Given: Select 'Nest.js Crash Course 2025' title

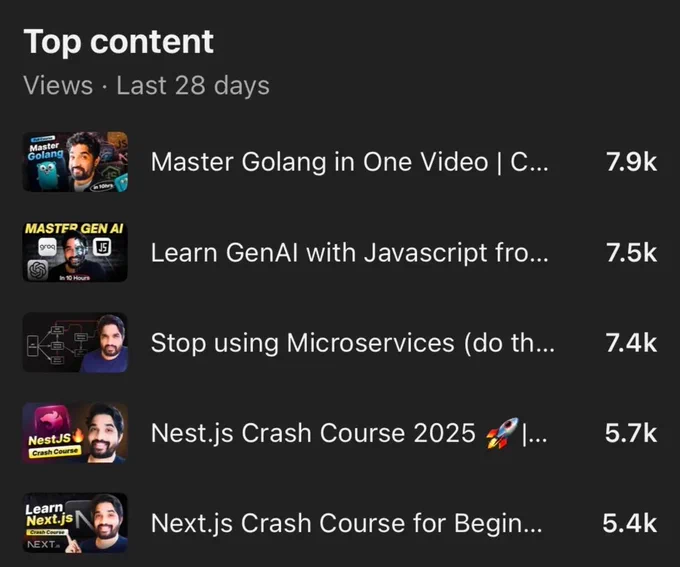Looking at the screenshot, I should pyautogui.click(x=350, y=433).
